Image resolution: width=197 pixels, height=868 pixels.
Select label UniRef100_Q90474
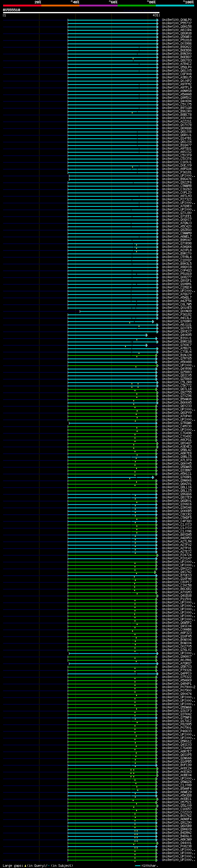pyautogui.click(x=177, y=694)
